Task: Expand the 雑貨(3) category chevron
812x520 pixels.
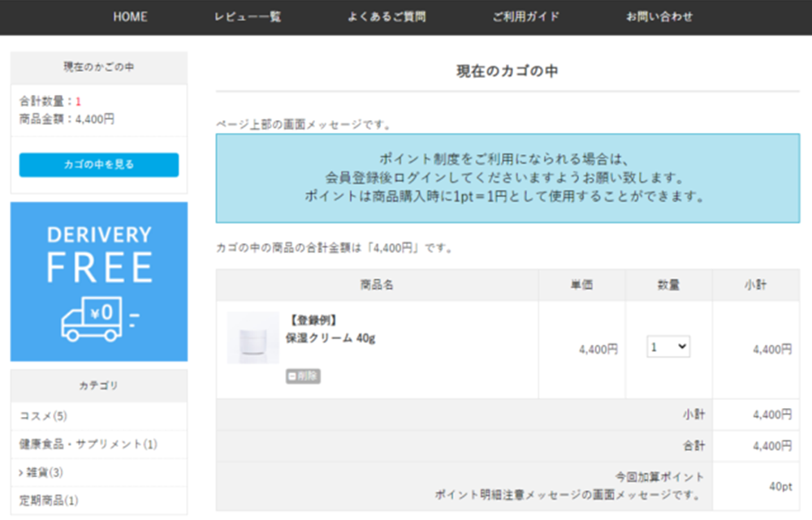Action: pos(22,472)
